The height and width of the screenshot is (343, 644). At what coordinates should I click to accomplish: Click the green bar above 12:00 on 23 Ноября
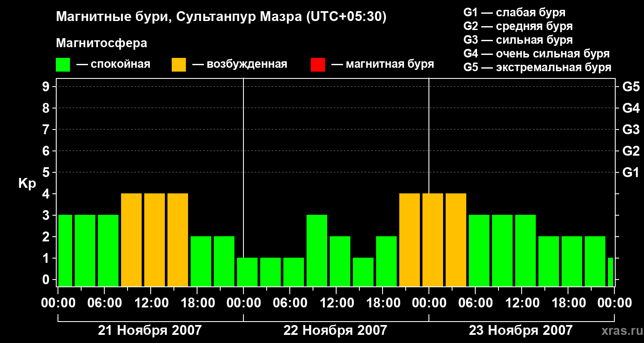coord(526,251)
